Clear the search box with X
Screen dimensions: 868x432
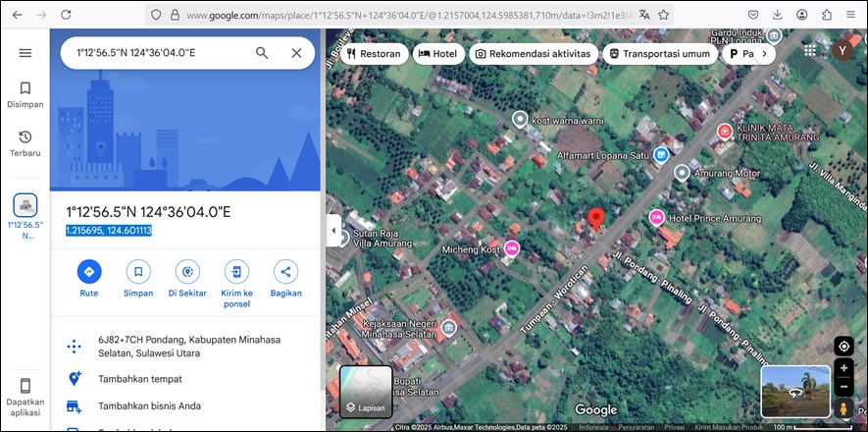[x=296, y=53]
